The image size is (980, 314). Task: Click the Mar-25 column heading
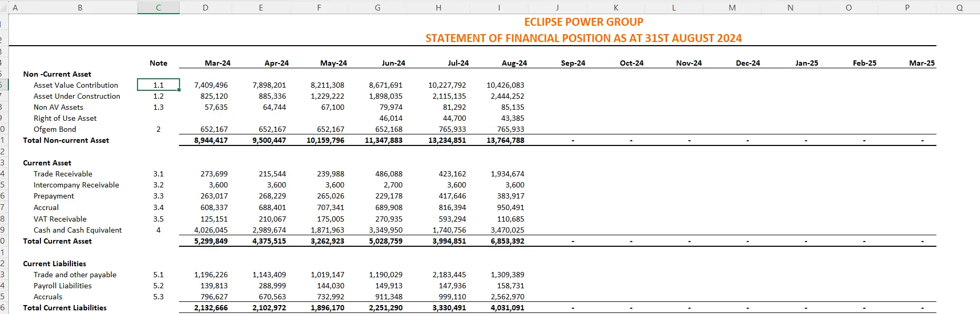[922, 63]
